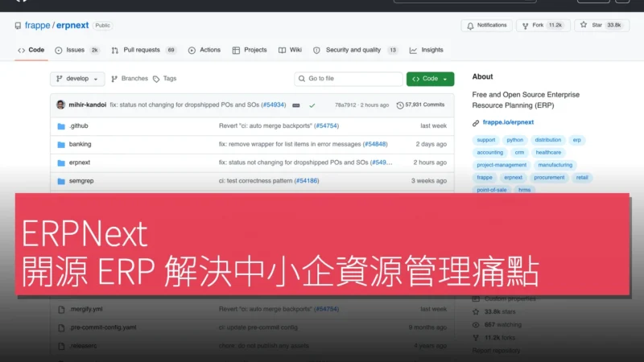The height and width of the screenshot is (362, 644).
Task: Go to the Actions tab
Action: tap(204, 50)
